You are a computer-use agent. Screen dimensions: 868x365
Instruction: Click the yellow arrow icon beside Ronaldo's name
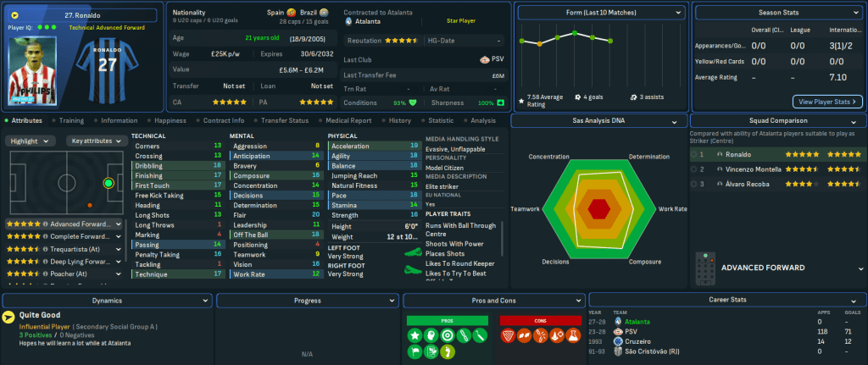pyautogui.click(x=16, y=15)
